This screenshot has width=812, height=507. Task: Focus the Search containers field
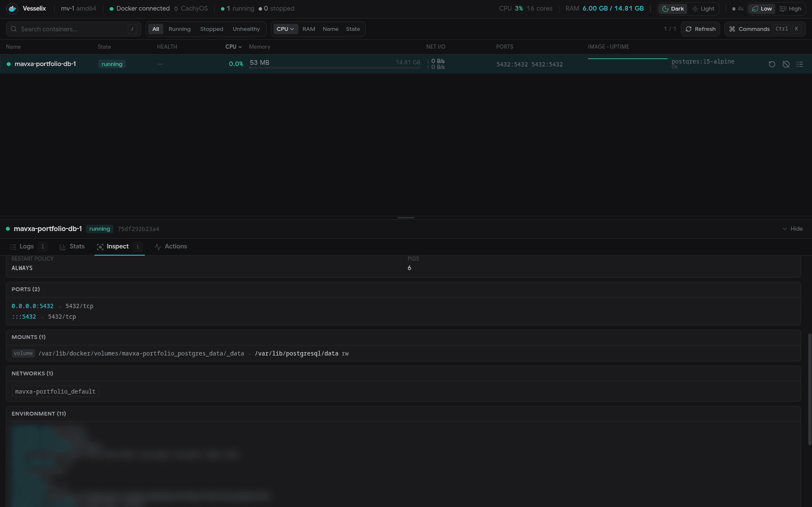click(74, 29)
